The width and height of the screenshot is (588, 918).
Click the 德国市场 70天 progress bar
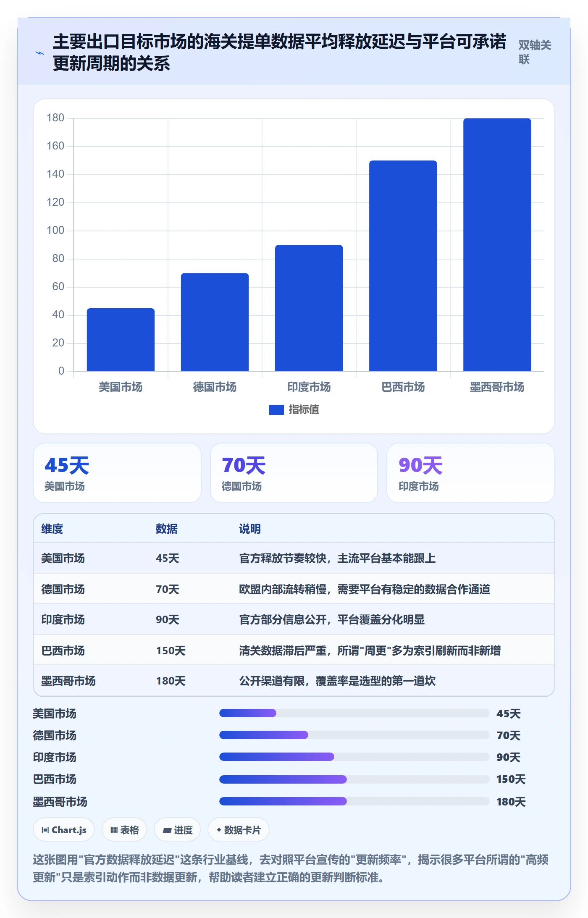[x=354, y=735]
